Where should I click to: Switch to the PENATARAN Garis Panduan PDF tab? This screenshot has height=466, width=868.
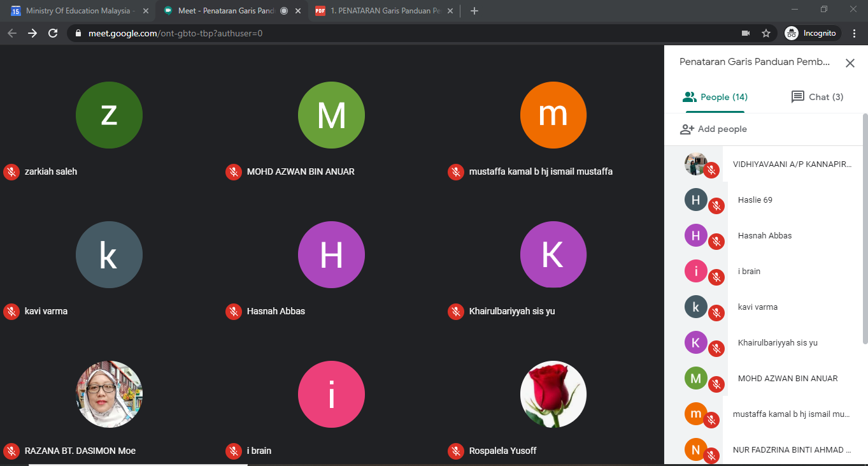385,11
